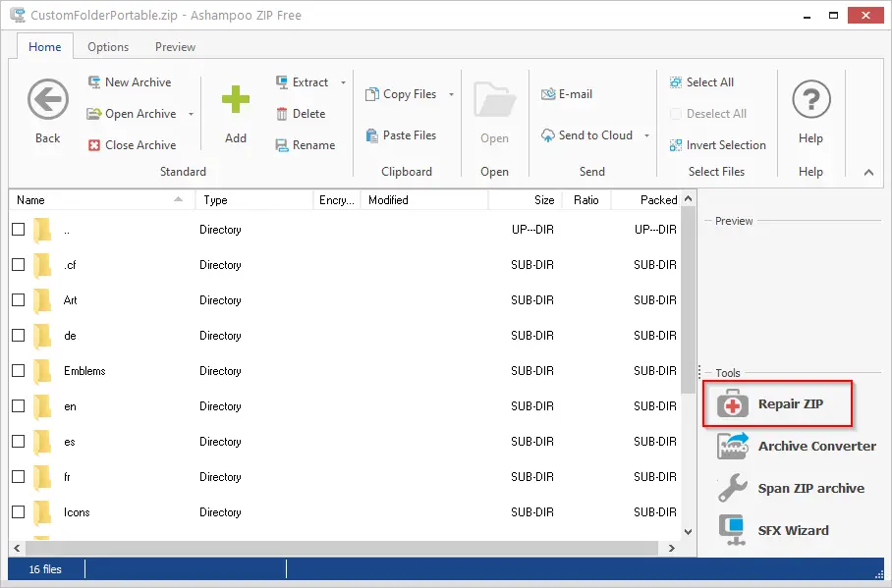
Task: Expand the Copy Files dropdown arrow
Action: tap(451, 94)
